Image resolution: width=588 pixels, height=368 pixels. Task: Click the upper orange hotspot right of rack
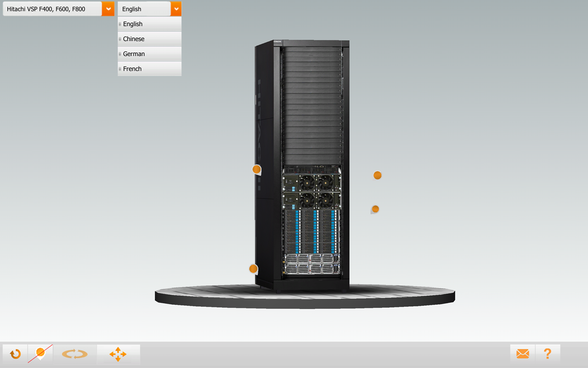click(x=377, y=175)
